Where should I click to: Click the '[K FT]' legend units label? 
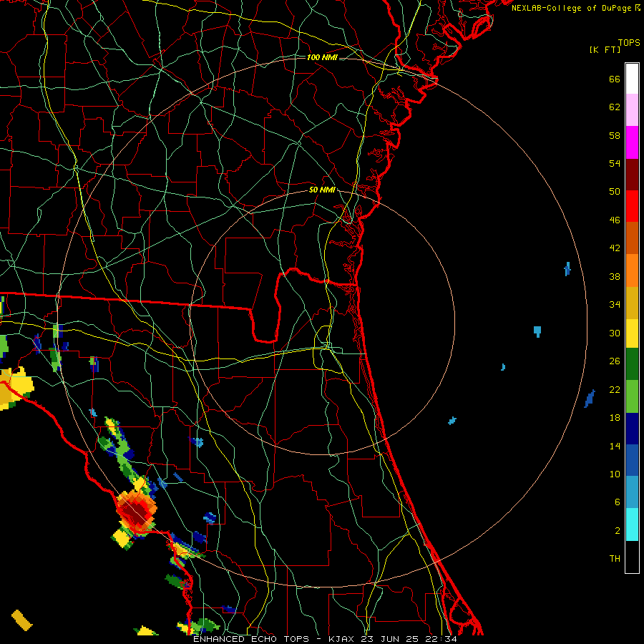[605, 49]
